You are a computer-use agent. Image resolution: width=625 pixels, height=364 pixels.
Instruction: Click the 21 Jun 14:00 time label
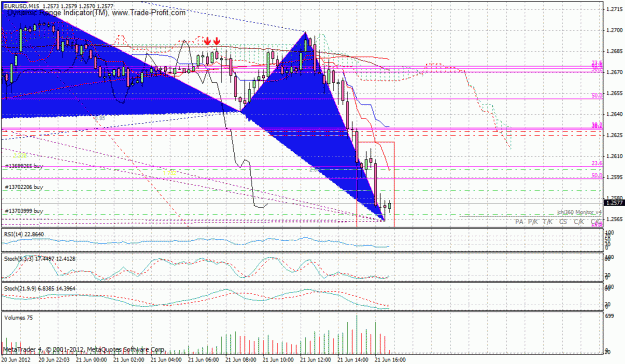click(353, 360)
